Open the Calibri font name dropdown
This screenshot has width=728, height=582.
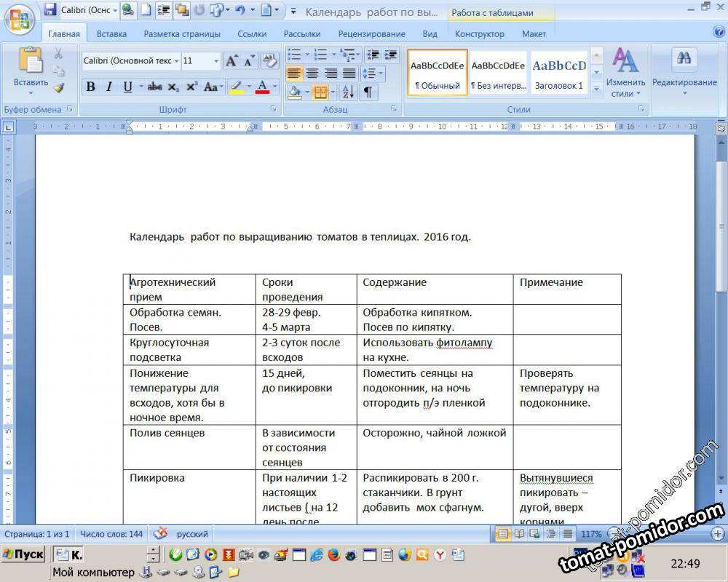177,61
